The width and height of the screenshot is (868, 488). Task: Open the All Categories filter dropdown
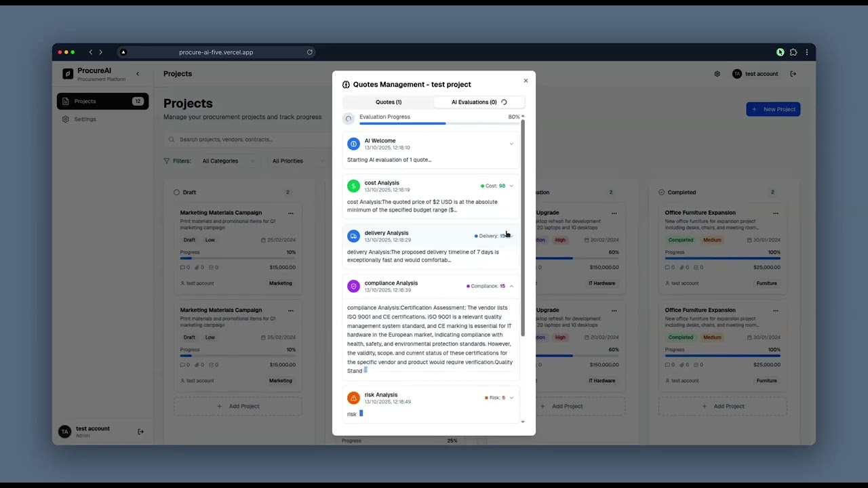(x=229, y=161)
